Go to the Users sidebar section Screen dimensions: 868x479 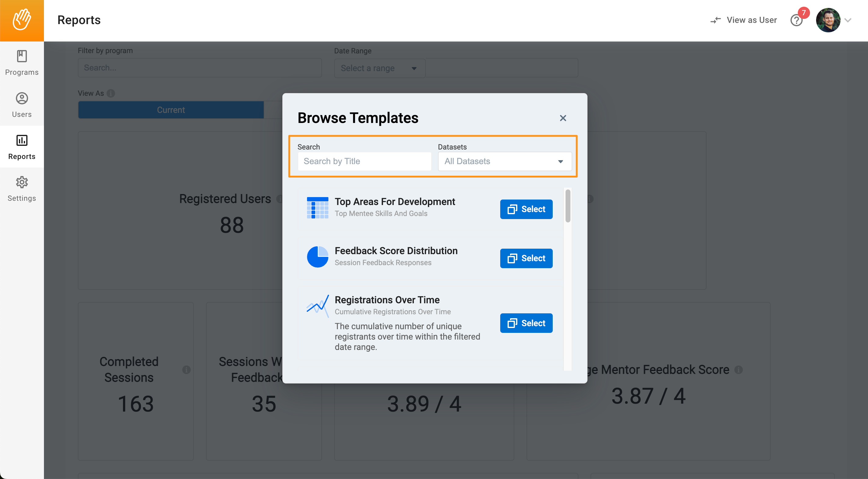pyautogui.click(x=22, y=105)
